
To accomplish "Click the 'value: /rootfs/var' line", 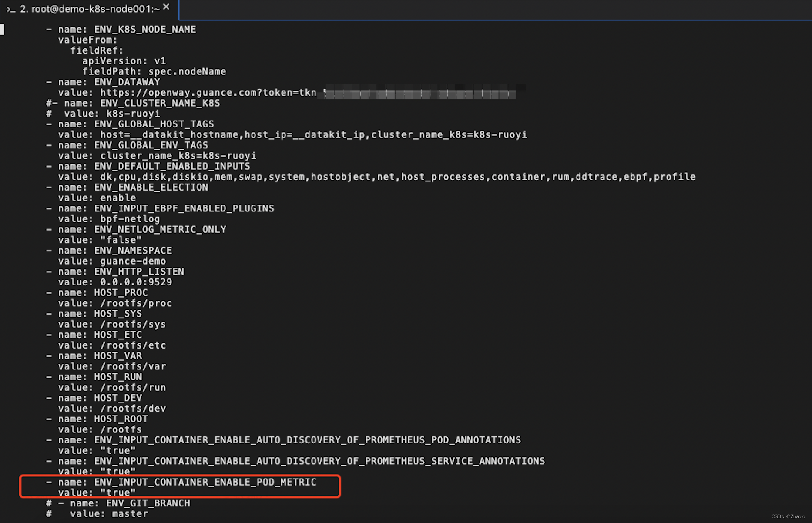I will (x=112, y=366).
